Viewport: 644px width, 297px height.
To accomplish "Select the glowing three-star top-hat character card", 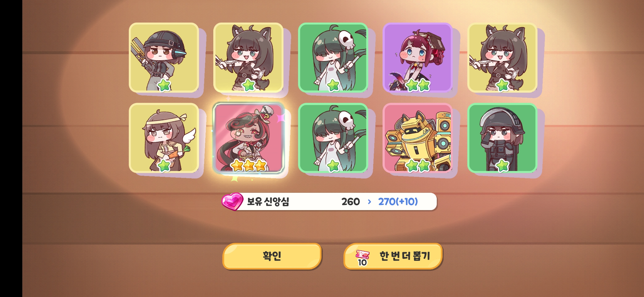I will pos(248,138).
